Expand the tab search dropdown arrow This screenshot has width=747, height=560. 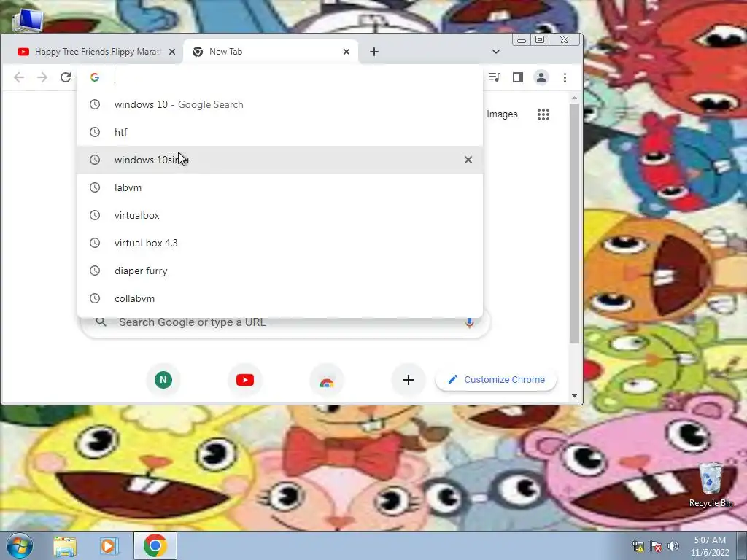[x=496, y=52]
